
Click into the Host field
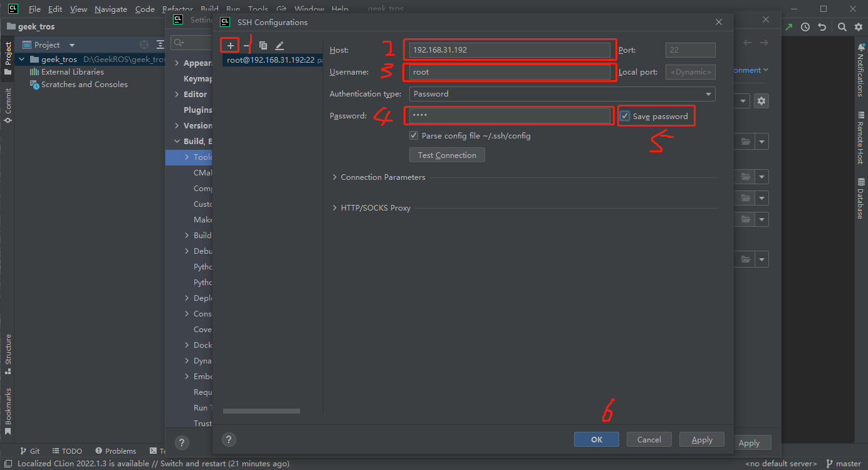510,50
